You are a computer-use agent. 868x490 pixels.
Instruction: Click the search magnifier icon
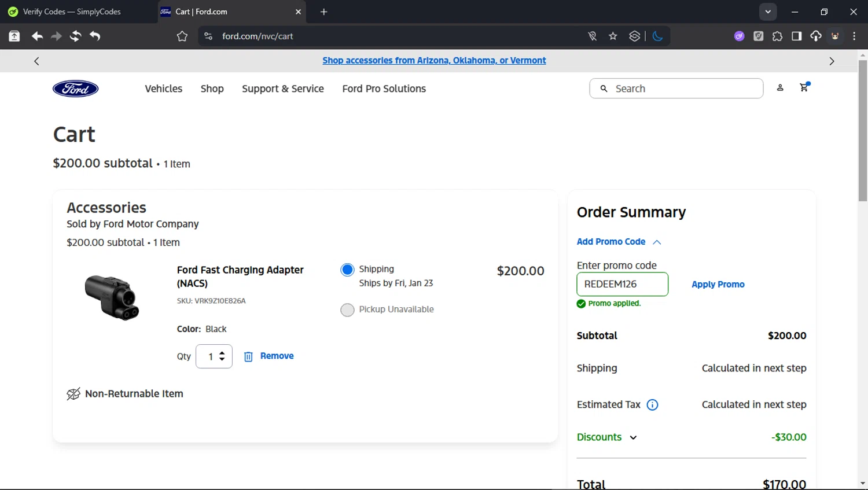(x=604, y=89)
